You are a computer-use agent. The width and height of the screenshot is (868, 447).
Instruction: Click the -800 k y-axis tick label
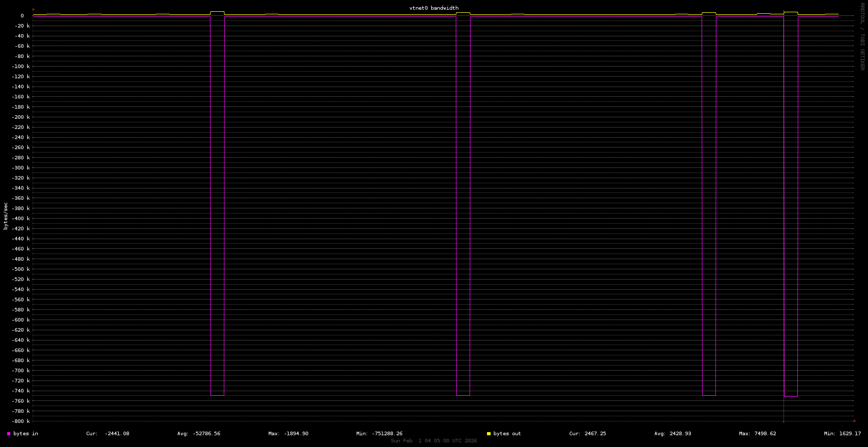click(22, 421)
